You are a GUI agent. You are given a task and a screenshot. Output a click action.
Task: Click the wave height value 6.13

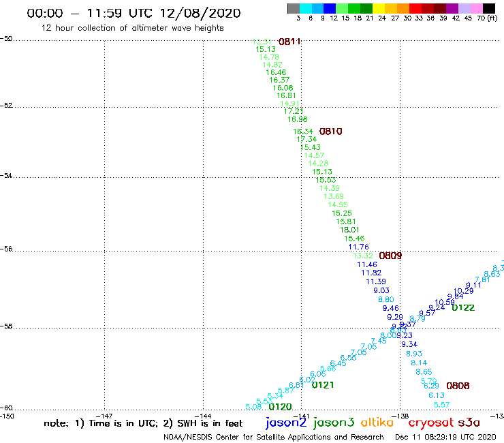point(437,395)
